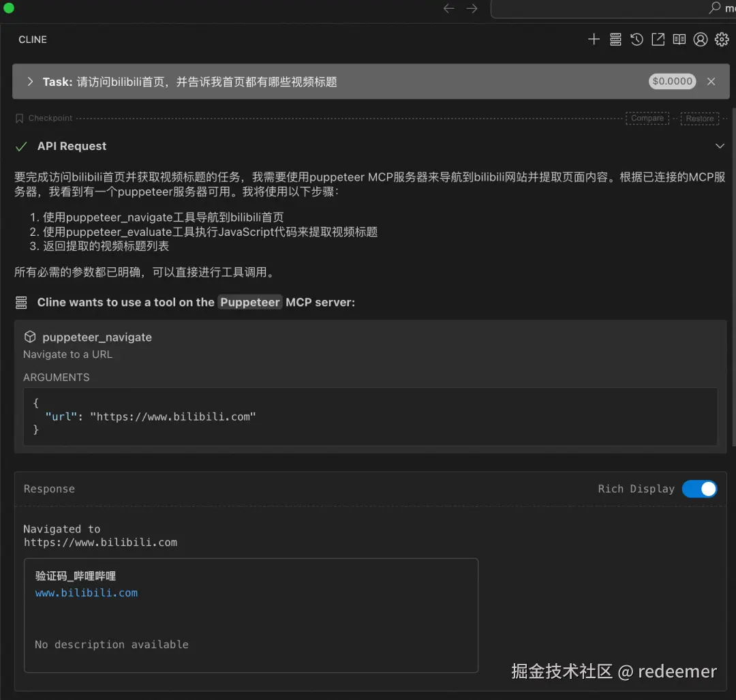Open the MCP Servers panel icon
This screenshot has height=700, width=736.
[x=615, y=39]
